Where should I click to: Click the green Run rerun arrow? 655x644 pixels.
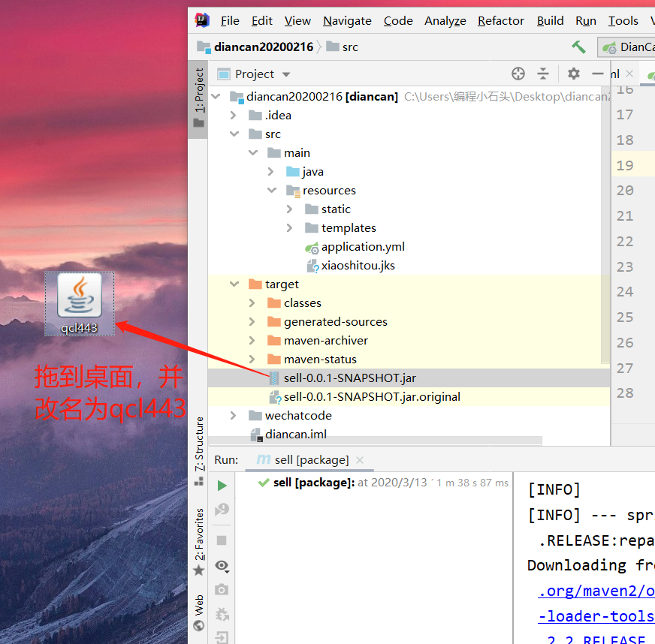coord(222,486)
